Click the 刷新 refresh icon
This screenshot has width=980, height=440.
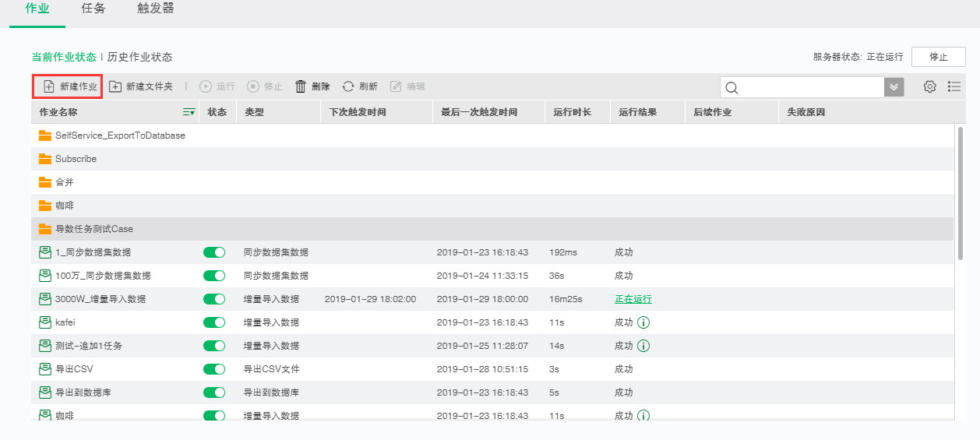348,86
